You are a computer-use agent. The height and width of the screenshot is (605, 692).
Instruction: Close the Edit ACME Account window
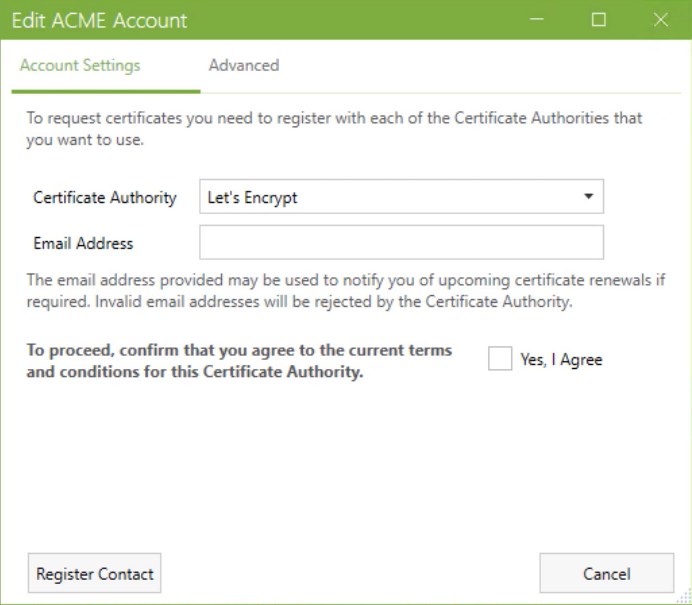pyautogui.click(x=660, y=19)
